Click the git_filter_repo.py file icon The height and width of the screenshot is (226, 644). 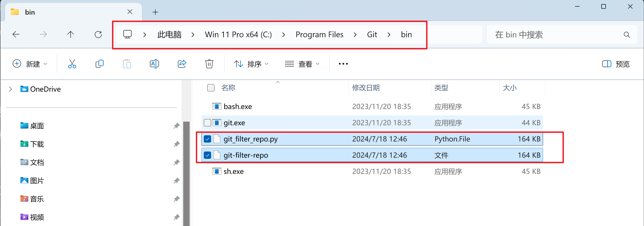point(217,139)
